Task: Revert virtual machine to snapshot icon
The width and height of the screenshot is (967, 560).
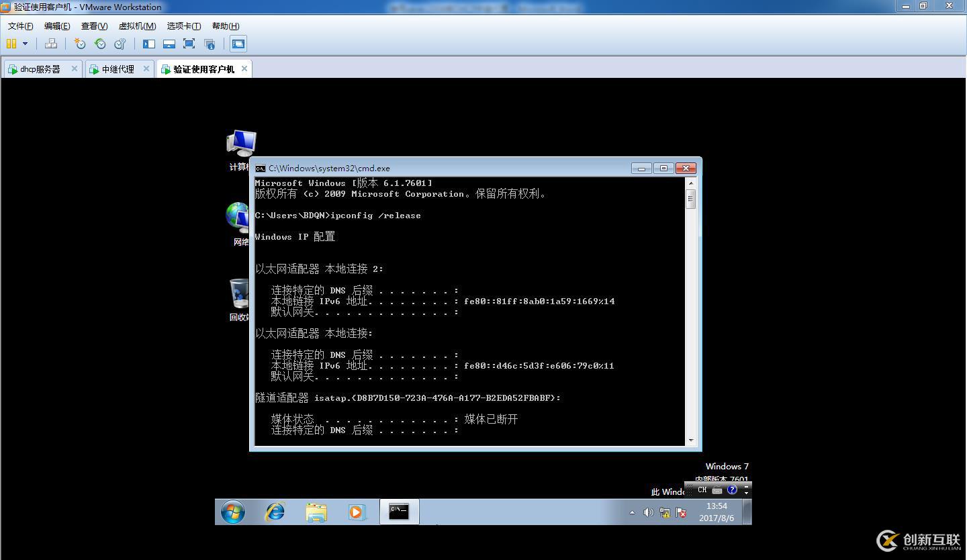Action: click(x=100, y=44)
